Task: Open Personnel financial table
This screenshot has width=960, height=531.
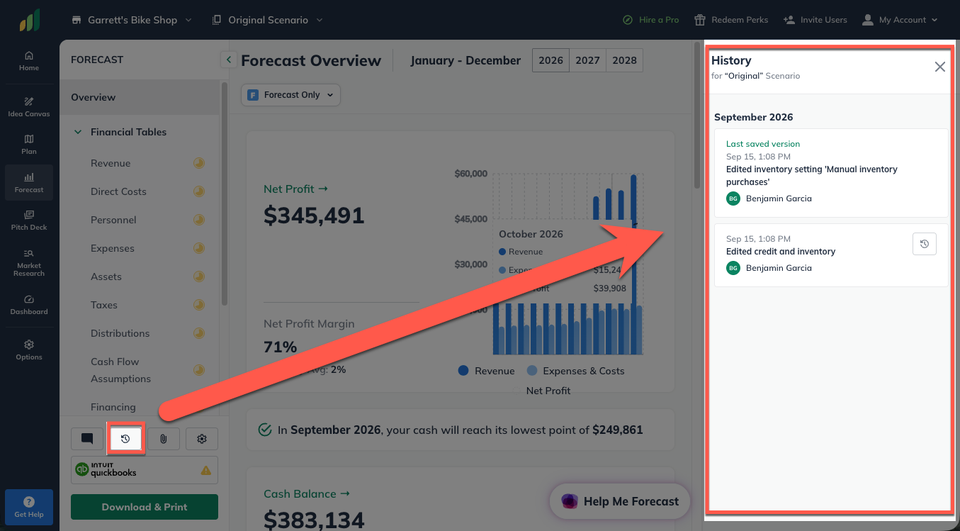Action: pyautogui.click(x=113, y=220)
